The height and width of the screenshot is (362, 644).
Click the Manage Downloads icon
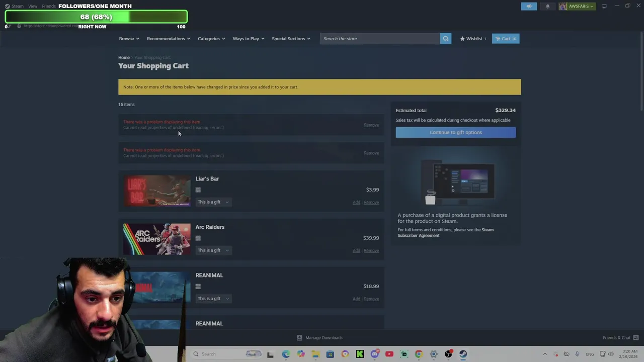(299, 338)
